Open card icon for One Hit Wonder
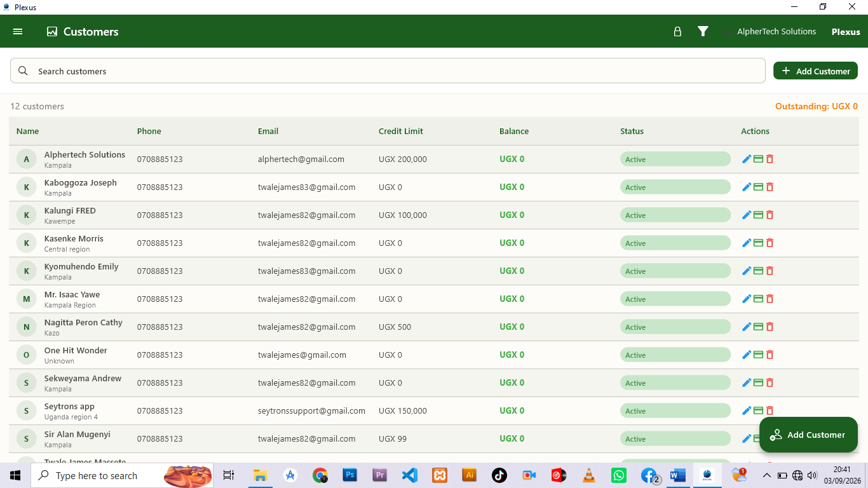The width and height of the screenshot is (868, 488). click(x=758, y=355)
